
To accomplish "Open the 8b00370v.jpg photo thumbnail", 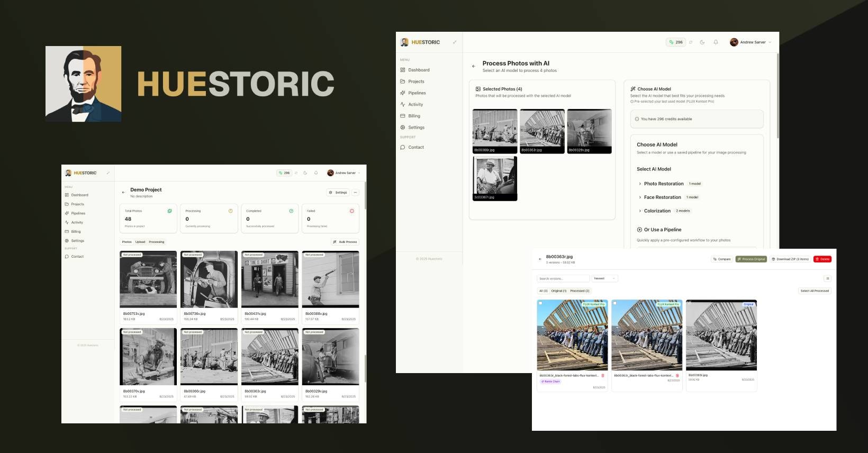I will (148, 357).
